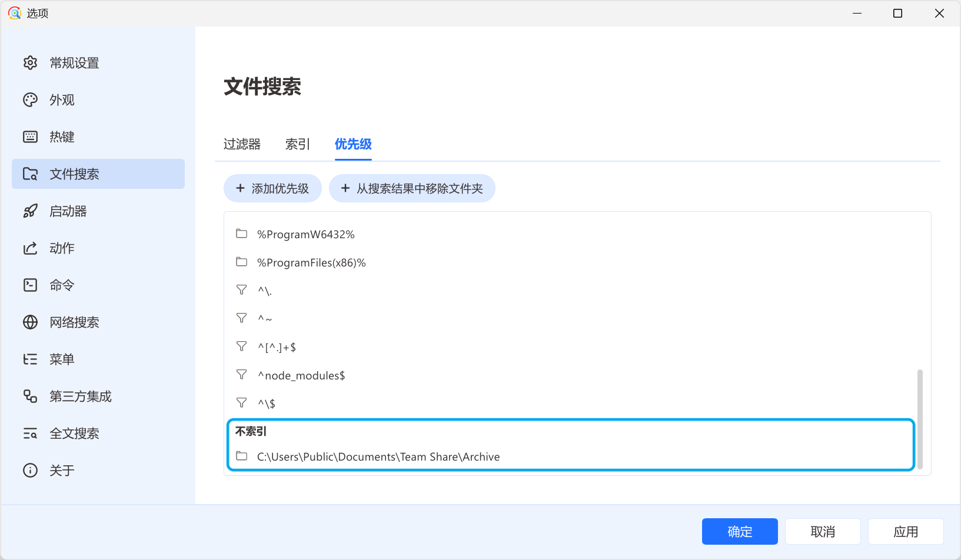Image resolution: width=961 pixels, height=560 pixels.
Task: Select C:\Users\Public\Documents\Team Share\Archive path
Action: coord(378,456)
